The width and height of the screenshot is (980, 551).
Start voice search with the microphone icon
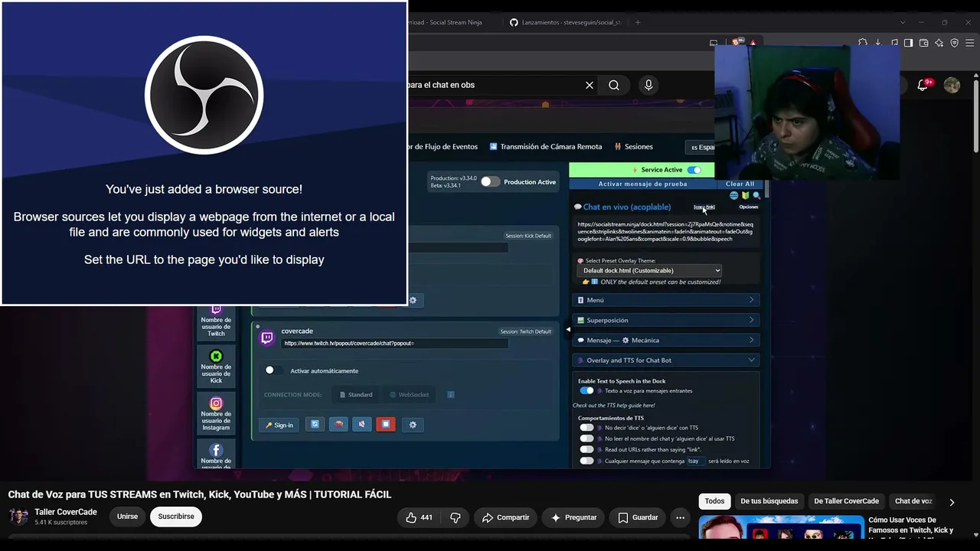[x=648, y=85]
